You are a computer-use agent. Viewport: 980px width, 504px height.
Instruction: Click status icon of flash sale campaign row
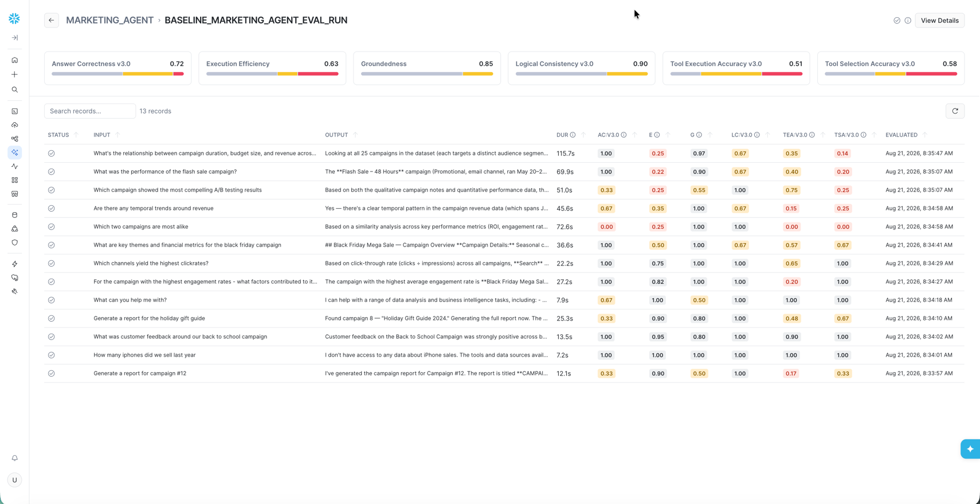[52, 172]
